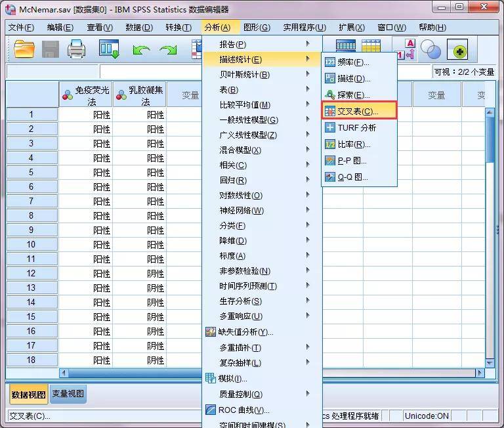
Task: Open 描述(D) Descriptives from submenu
Action: 360,79
